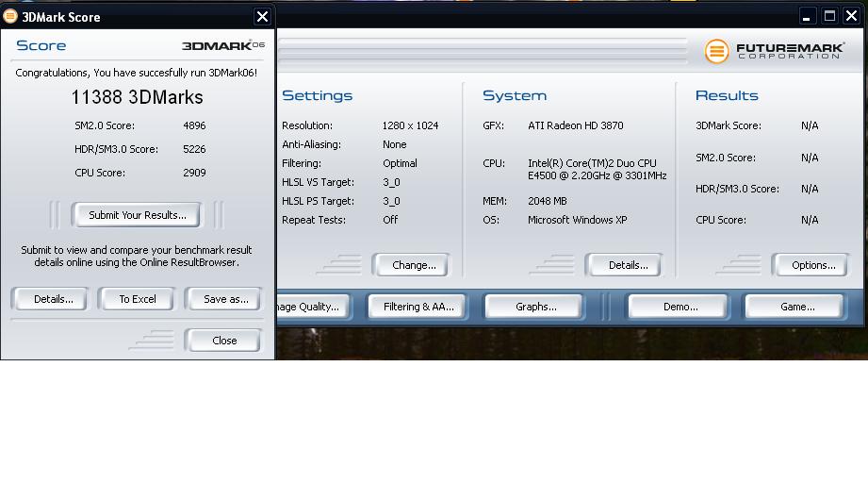
Task: Open Graphs button
Action: pos(534,307)
